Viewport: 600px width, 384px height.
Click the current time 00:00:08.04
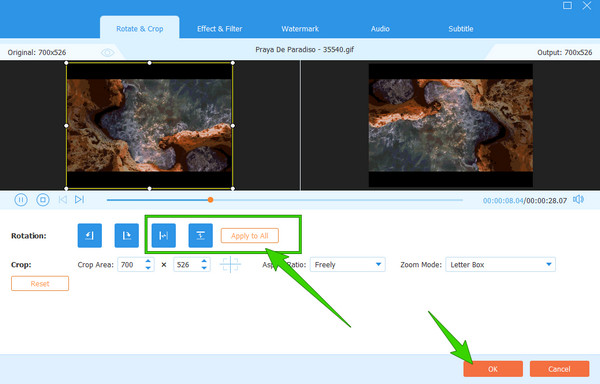[x=503, y=200]
